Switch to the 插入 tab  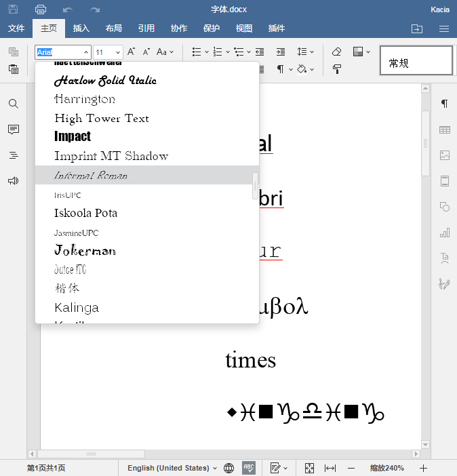point(81,28)
